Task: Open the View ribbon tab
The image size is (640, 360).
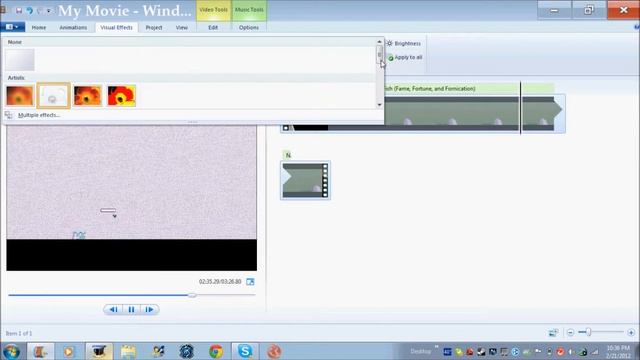Action: click(x=182, y=27)
